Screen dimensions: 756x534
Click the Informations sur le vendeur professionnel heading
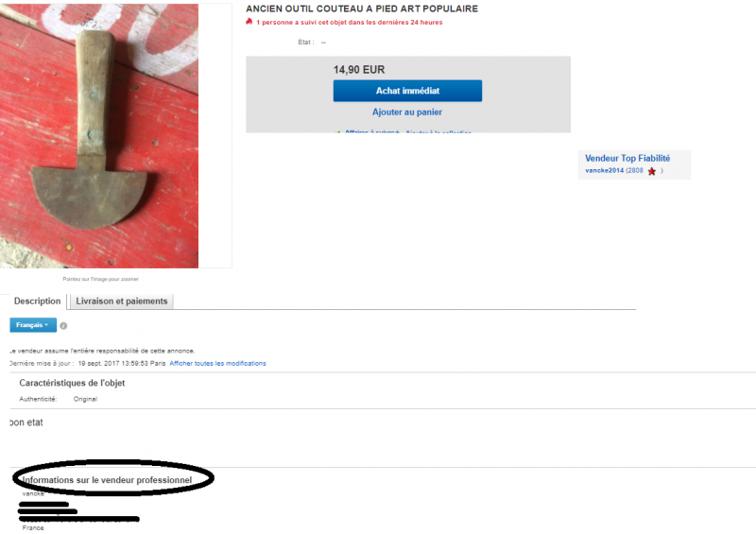(x=107, y=480)
